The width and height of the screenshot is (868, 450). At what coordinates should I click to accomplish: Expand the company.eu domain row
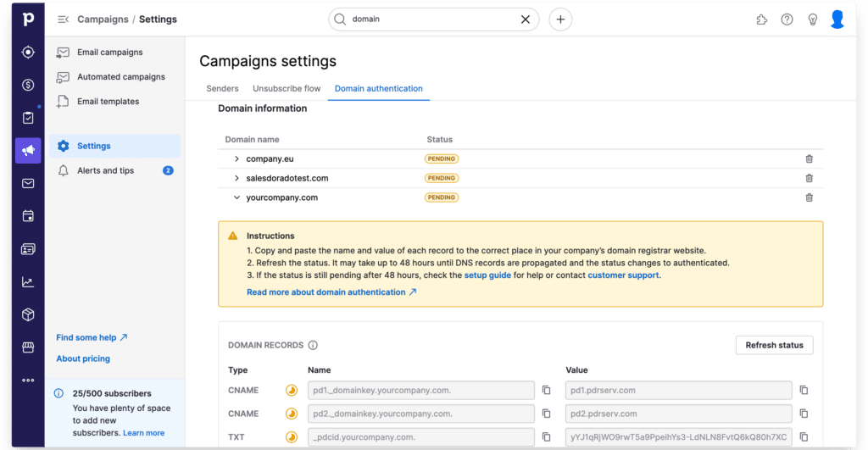point(236,158)
